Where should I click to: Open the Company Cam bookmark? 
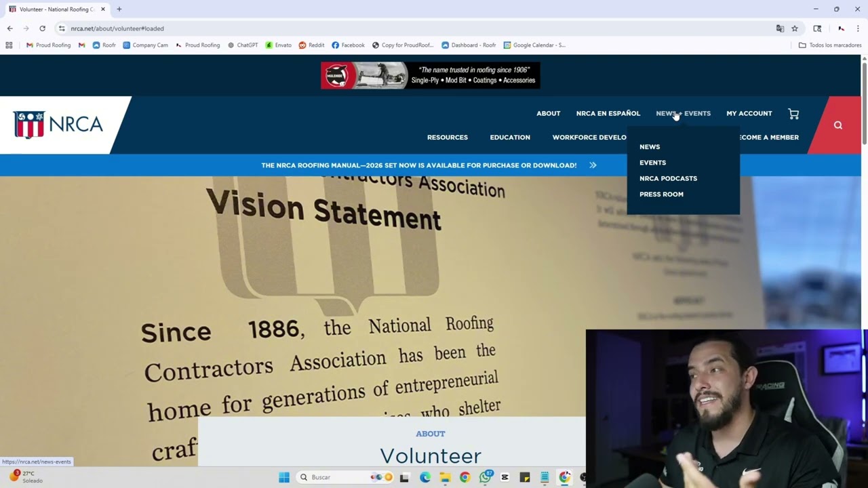[x=145, y=45]
